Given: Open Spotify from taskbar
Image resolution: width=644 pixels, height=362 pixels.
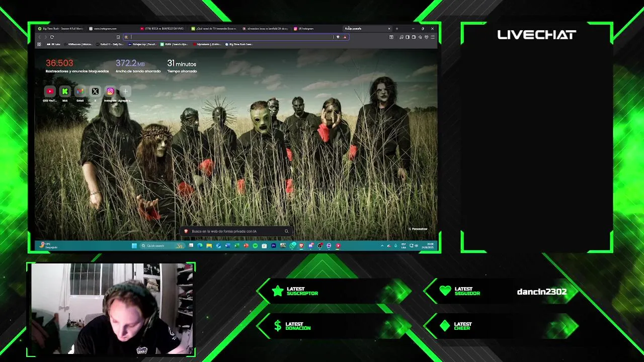Looking at the screenshot, I should (x=255, y=246).
